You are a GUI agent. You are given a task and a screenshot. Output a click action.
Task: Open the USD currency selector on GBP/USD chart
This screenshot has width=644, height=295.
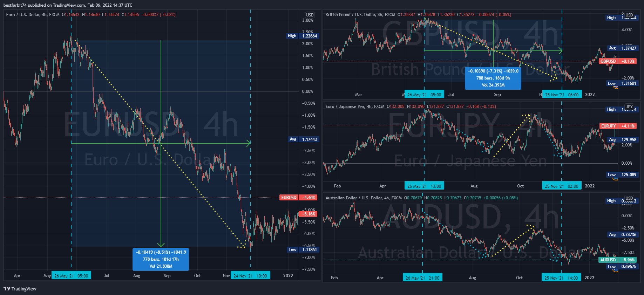pos(629,15)
